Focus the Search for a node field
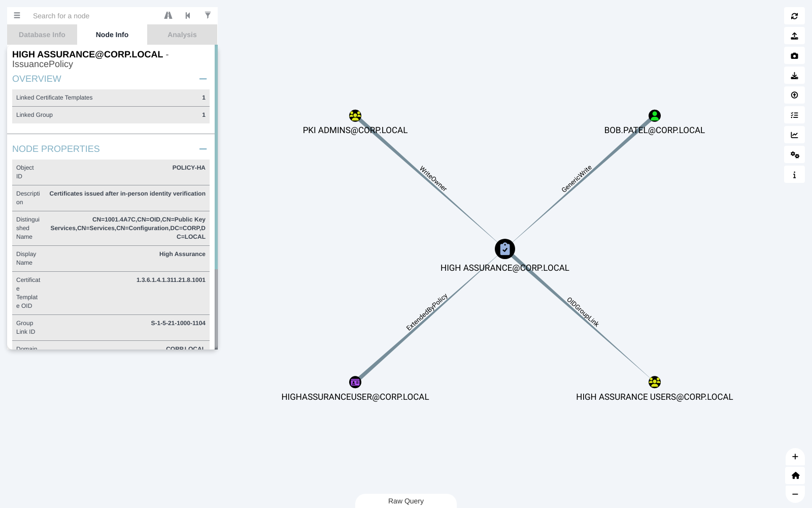Viewport: 812px width, 508px height. (94, 16)
